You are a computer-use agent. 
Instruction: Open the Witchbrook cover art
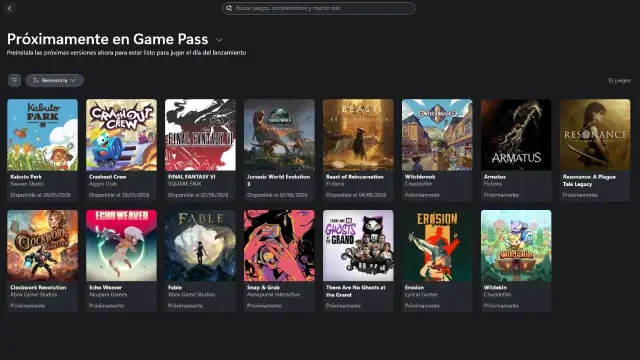pyautogui.click(x=437, y=135)
